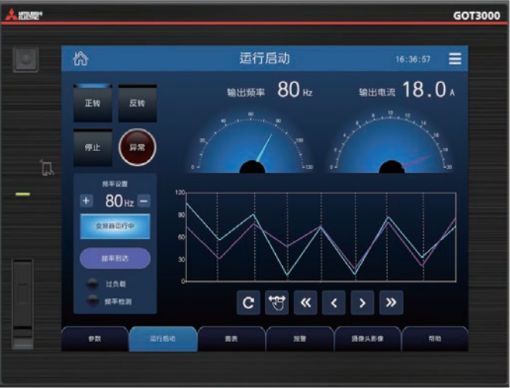Click the refresh chart icon
Screen dimensions: 510x388
click(248, 303)
